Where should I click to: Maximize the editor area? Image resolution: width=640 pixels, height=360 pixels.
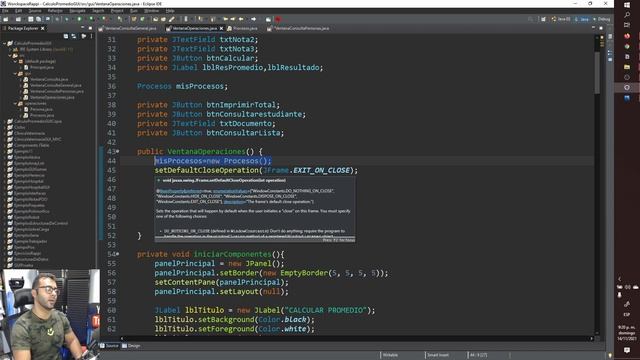tap(601, 28)
